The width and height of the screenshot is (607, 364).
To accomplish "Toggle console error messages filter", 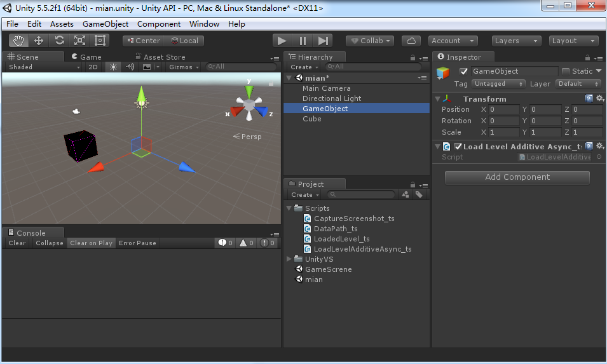I will pyautogui.click(x=268, y=243).
